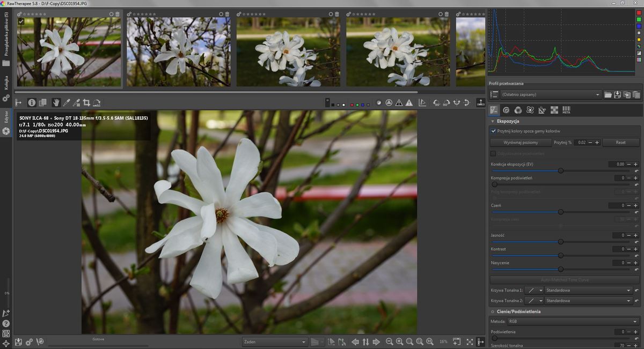
Task: Collapse the Ekspozycja section
Action: 493,121
